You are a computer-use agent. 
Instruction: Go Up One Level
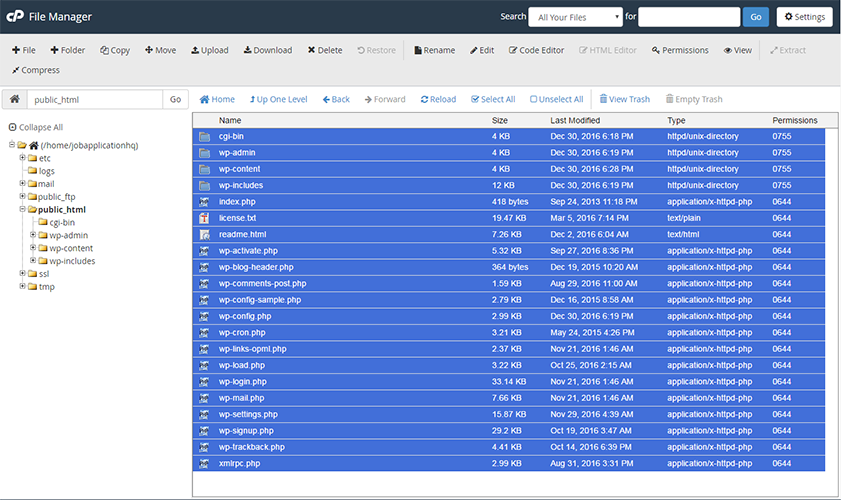click(x=278, y=99)
